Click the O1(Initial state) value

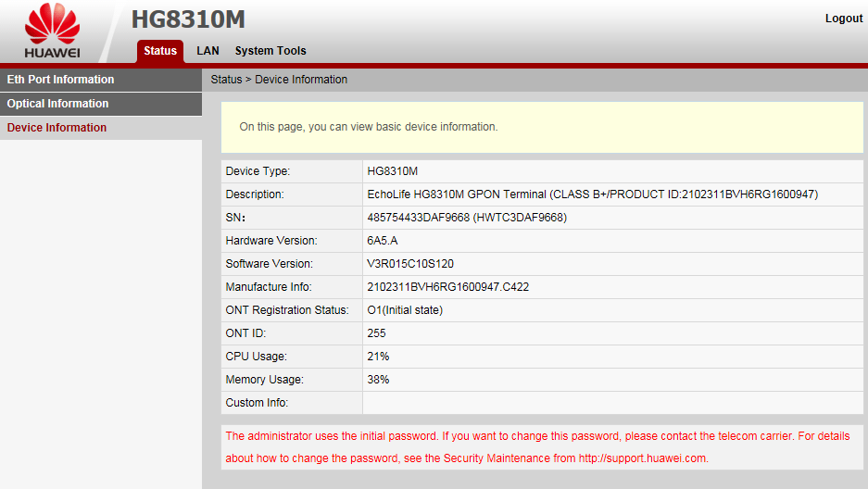pos(405,310)
